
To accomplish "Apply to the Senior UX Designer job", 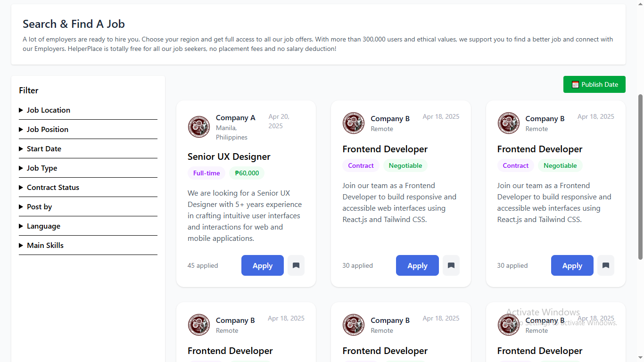I will (x=262, y=265).
